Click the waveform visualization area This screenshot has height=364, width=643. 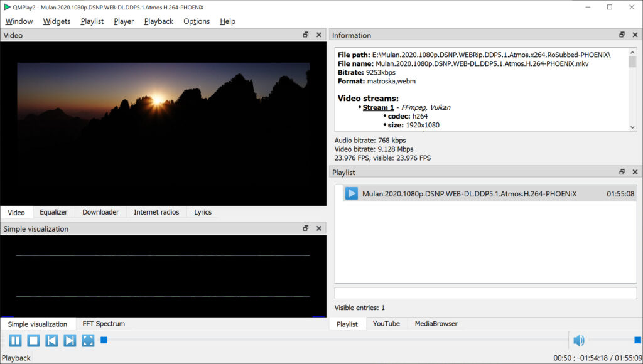click(163, 276)
